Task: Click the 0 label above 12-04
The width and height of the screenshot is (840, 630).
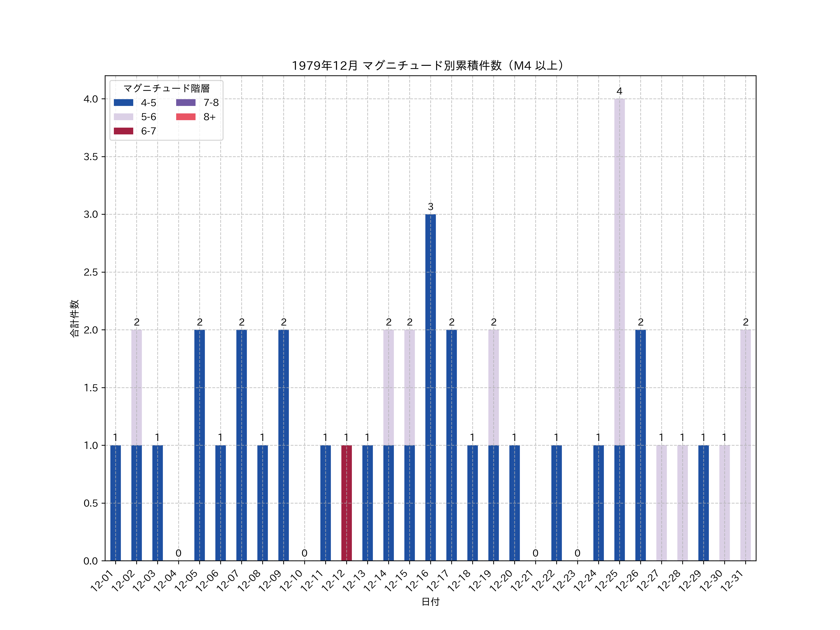Action: (x=178, y=553)
